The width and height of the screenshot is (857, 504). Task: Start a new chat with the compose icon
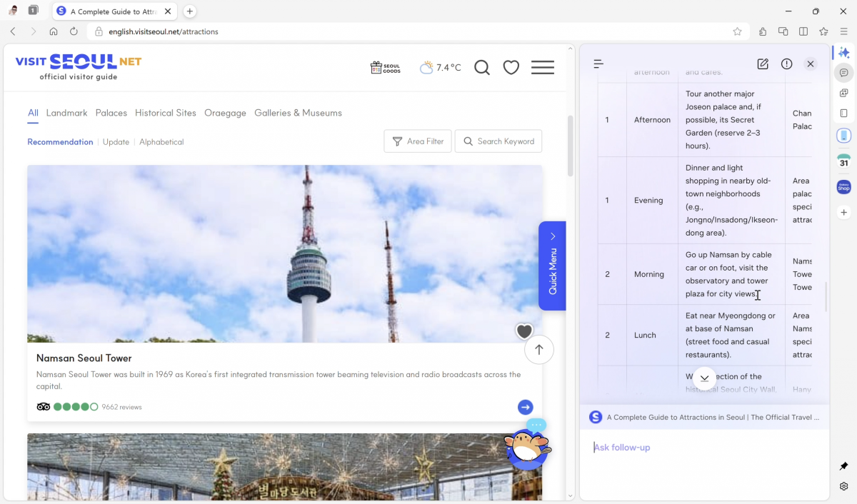click(x=763, y=64)
